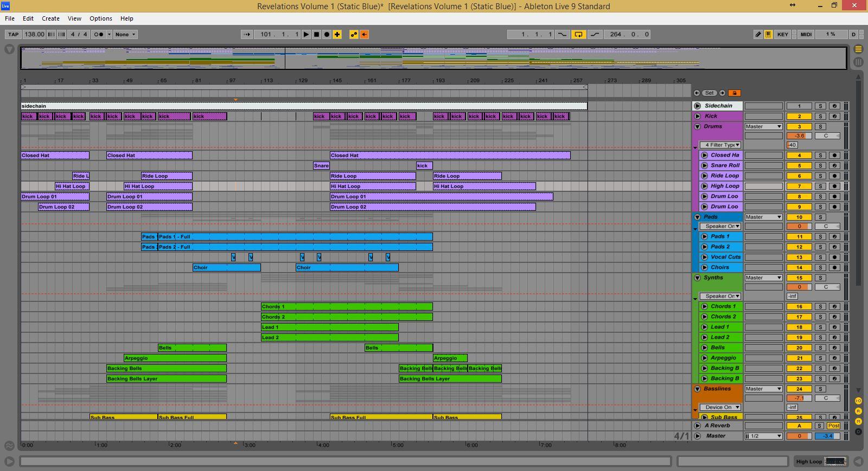Collapse the Drums group track
The width and height of the screenshot is (868, 471).
698,127
